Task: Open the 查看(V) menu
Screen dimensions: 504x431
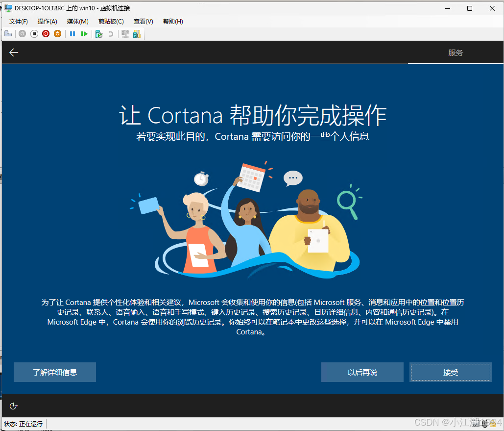Action: point(144,22)
